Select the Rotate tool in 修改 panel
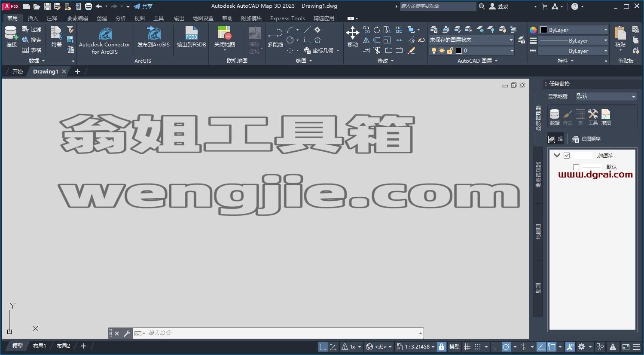This screenshot has height=355, width=644. (377, 30)
